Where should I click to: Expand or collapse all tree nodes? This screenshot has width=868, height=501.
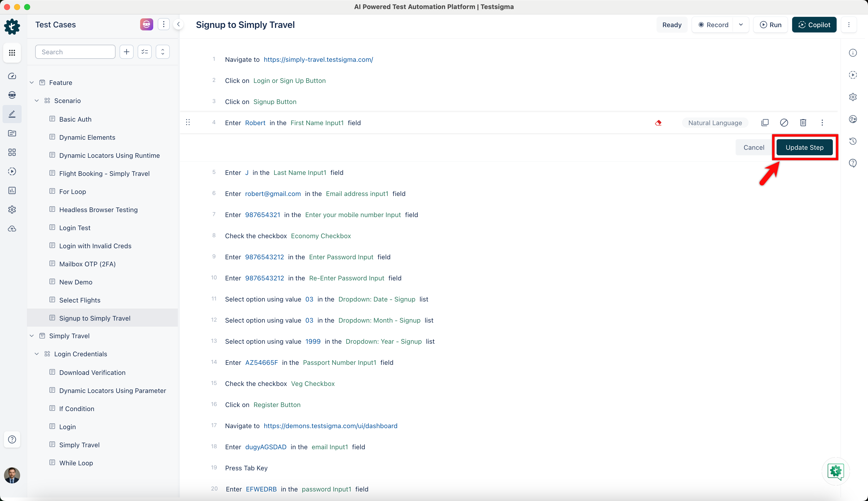click(163, 52)
